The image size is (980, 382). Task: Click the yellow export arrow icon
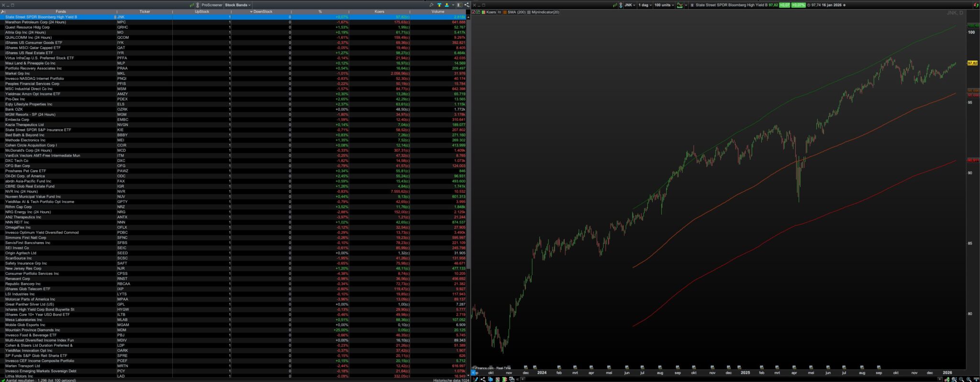point(446,5)
